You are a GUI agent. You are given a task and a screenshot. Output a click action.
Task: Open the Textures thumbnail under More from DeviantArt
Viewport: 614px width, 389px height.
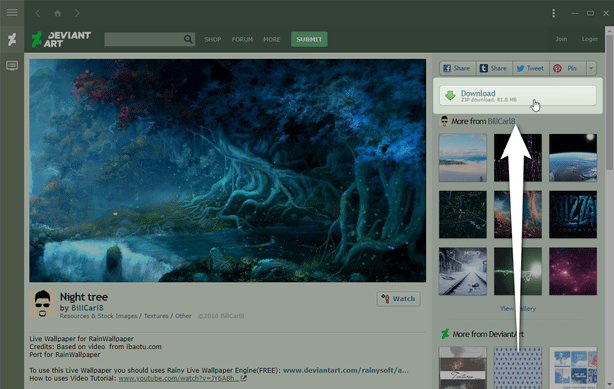pyautogui.click(x=463, y=367)
